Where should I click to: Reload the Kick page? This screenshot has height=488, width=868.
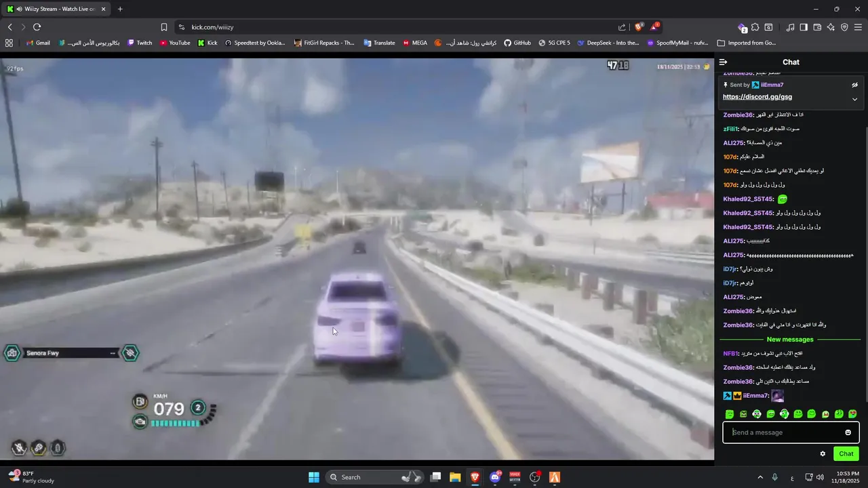(37, 27)
